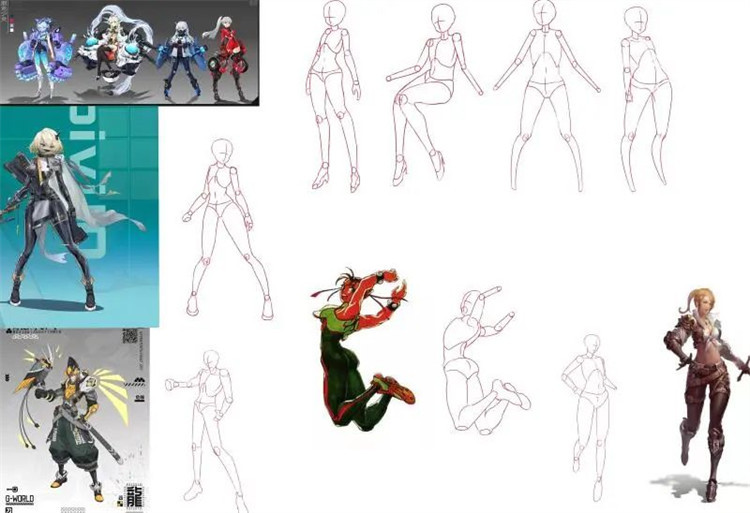The image size is (750, 513).
Task: Select the G-WORLD armored character poster
Action: [75, 420]
